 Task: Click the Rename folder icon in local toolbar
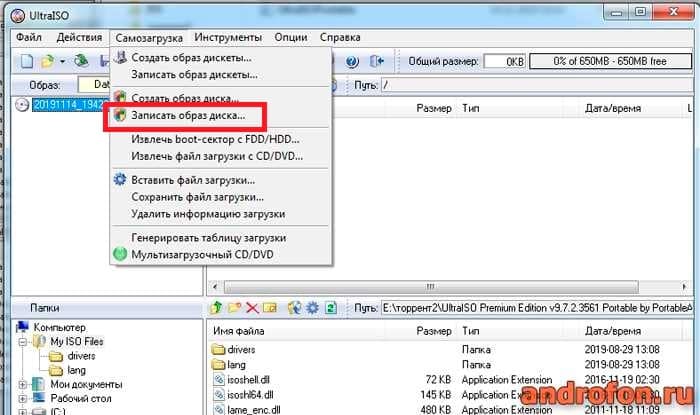click(270, 308)
